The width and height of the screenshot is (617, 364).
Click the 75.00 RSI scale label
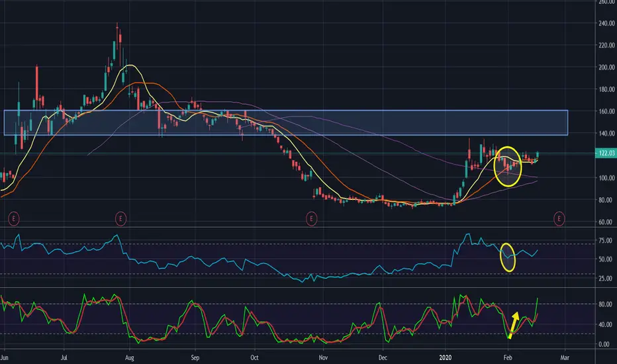click(605, 241)
